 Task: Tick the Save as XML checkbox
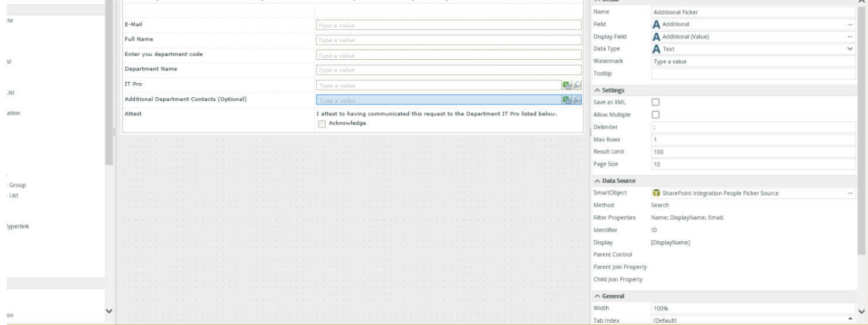click(x=656, y=102)
